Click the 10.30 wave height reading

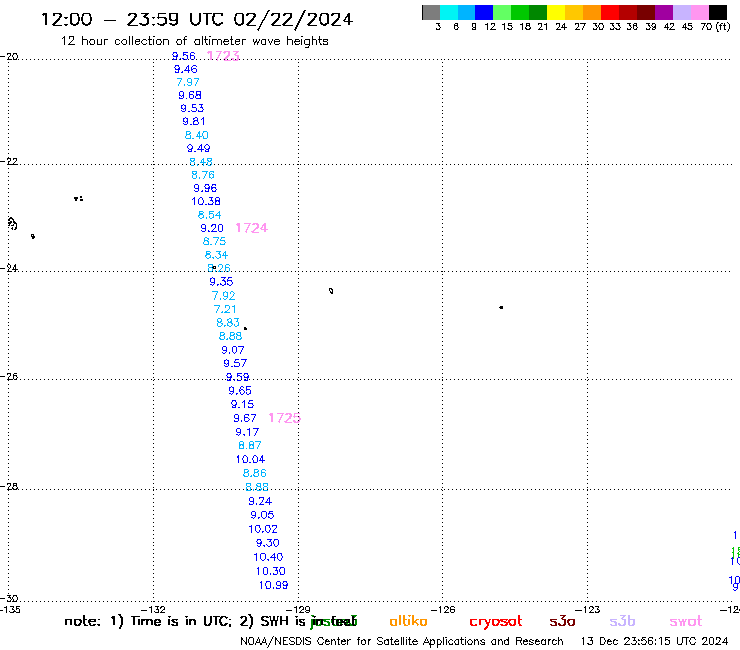click(x=270, y=571)
